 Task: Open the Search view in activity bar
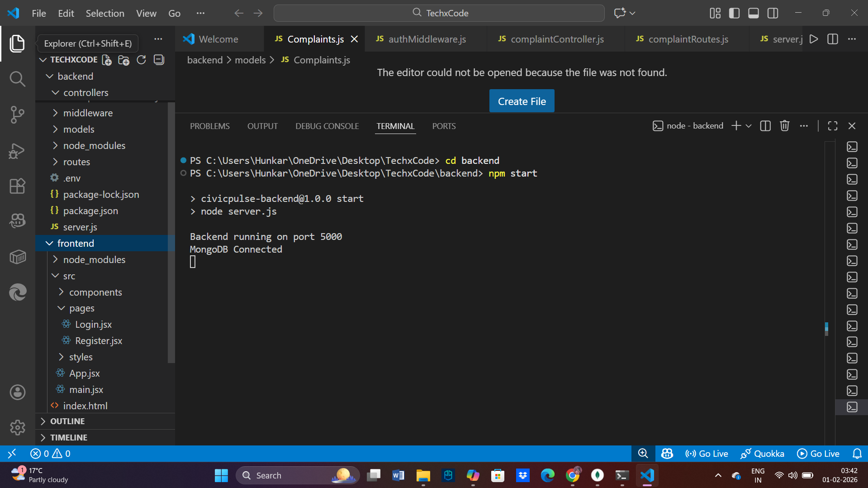17,79
